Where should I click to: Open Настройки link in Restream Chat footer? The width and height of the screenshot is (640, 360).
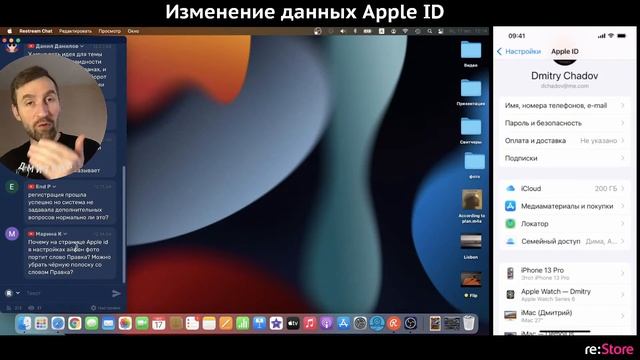point(106,308)
